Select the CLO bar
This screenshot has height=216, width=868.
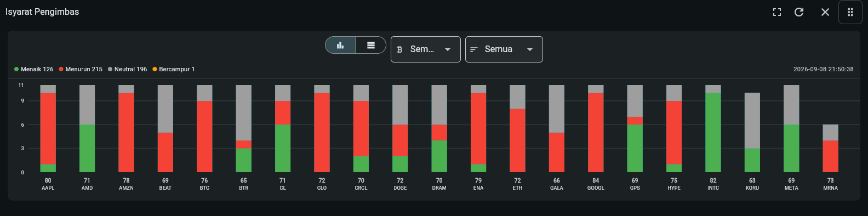click(x=322, y=128)
